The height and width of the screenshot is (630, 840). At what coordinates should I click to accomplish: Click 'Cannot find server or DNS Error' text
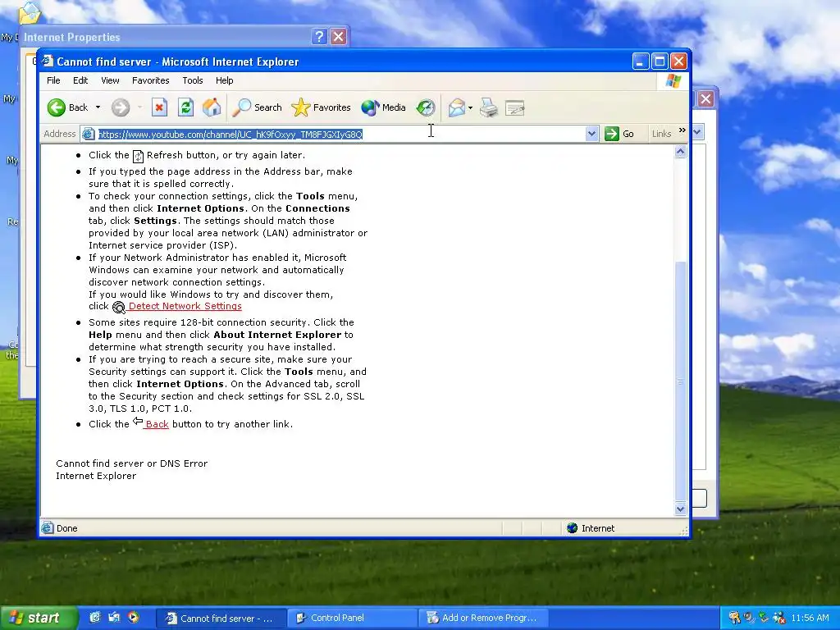pos(132,463)
